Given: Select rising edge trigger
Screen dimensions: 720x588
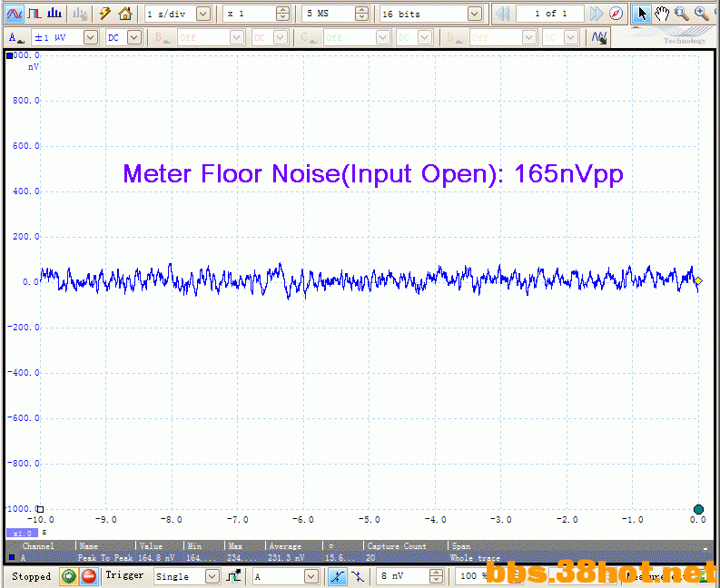Looking at the screenshot, I should click(338, 576).
